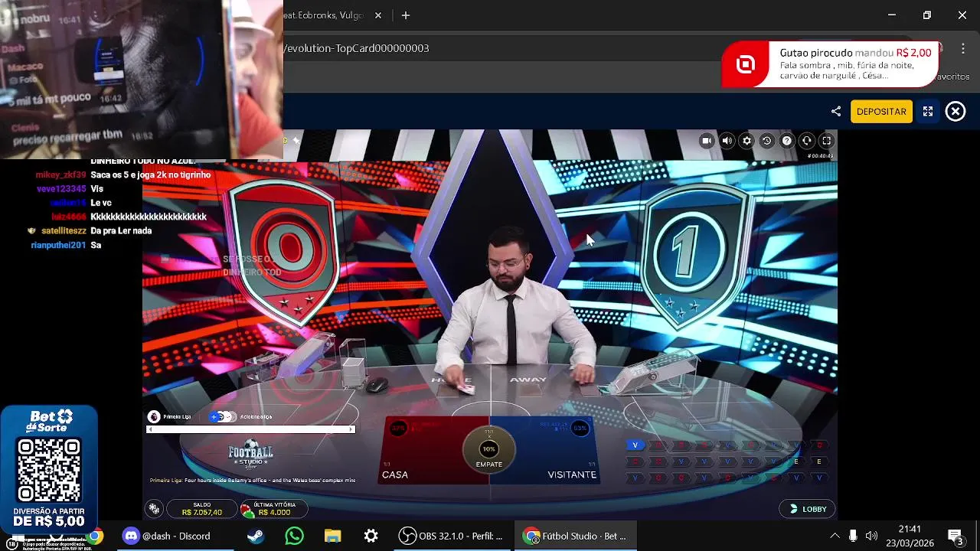Image resolution: width=980 pixels, height=551 pixels.
Task: Place a bet on CASA
Action: [x=435, y=450]
